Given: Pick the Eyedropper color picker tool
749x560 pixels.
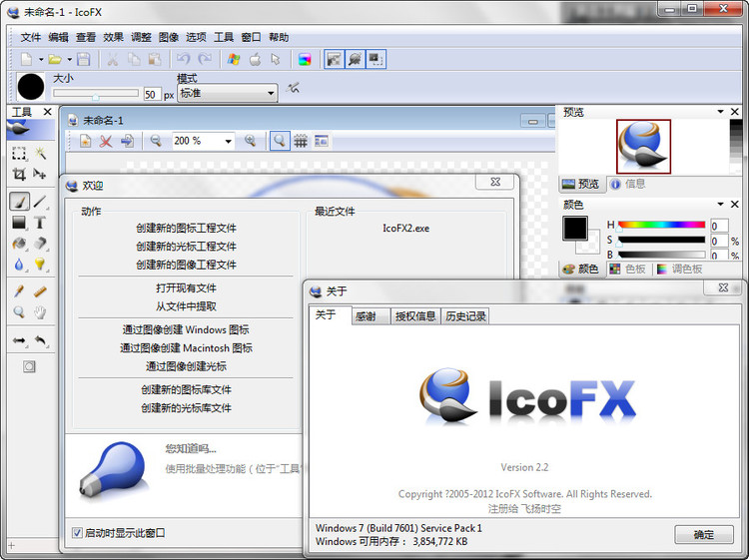Looking at the screenshot, I should coord(19,291).
